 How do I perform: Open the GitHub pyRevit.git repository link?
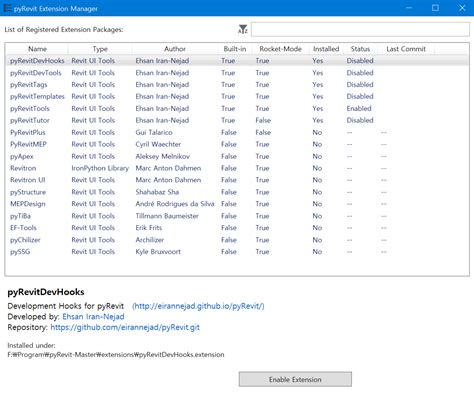point(125,327)
